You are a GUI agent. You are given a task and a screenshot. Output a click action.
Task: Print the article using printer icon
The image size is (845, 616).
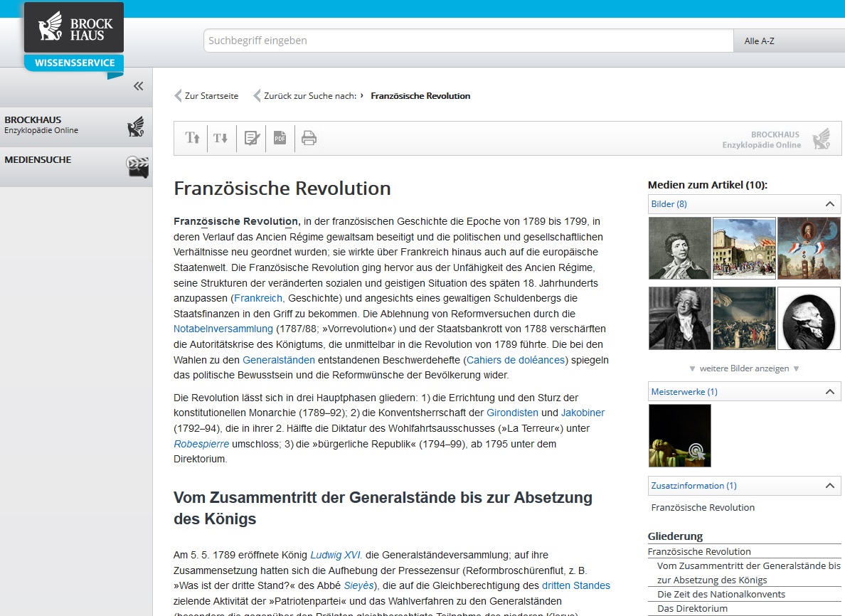pos(309,138)
